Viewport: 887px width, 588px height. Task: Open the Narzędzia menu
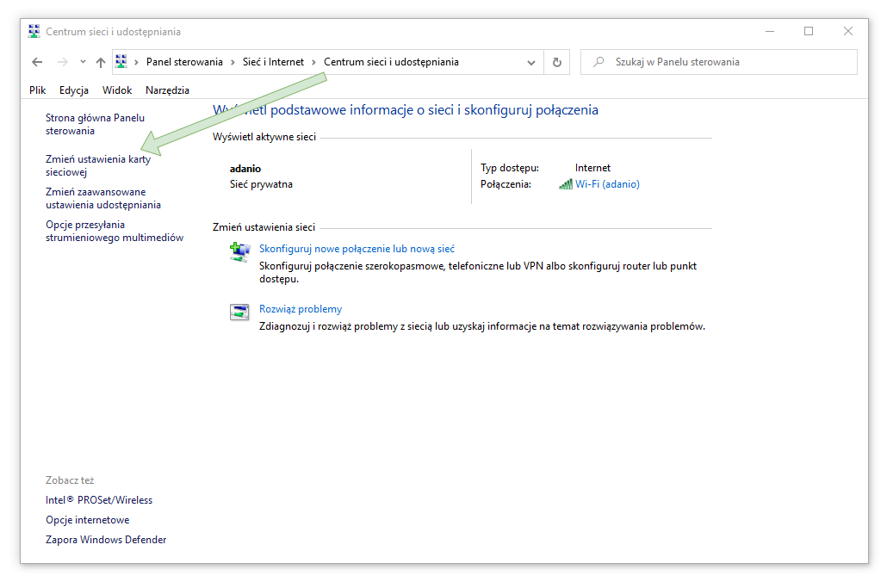tap(167, 90)
